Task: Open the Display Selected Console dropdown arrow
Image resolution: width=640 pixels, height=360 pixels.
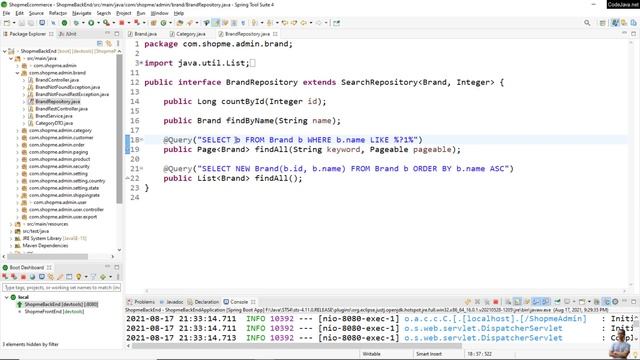Action: [x=573, y=302]
